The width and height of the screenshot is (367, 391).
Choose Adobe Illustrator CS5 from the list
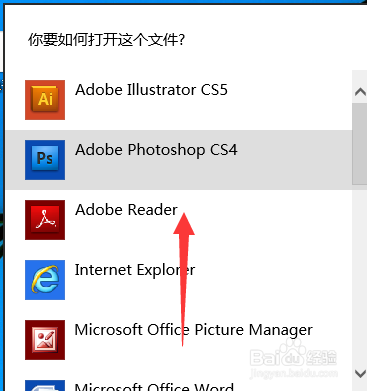pyautogui.click(x=151, y=90)
